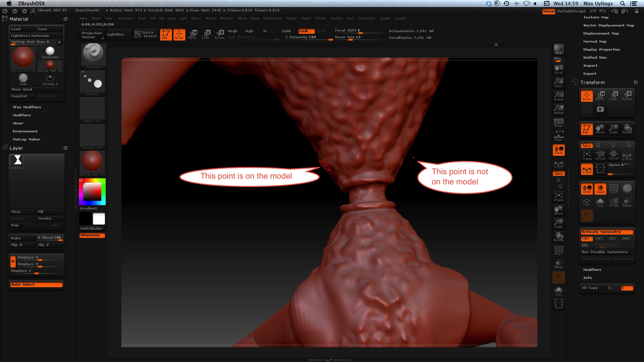Click the Frame icon in the right shelf
Image resolution: width=644 pixels, height=362 pixels.
point(558,197)
